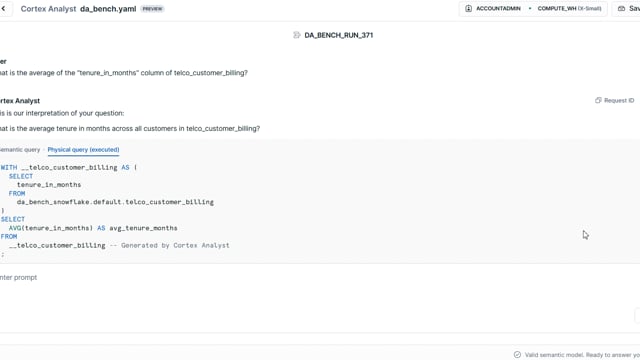
Task: Switch to the Semantic query tab
Action: (x=20, y=150)
